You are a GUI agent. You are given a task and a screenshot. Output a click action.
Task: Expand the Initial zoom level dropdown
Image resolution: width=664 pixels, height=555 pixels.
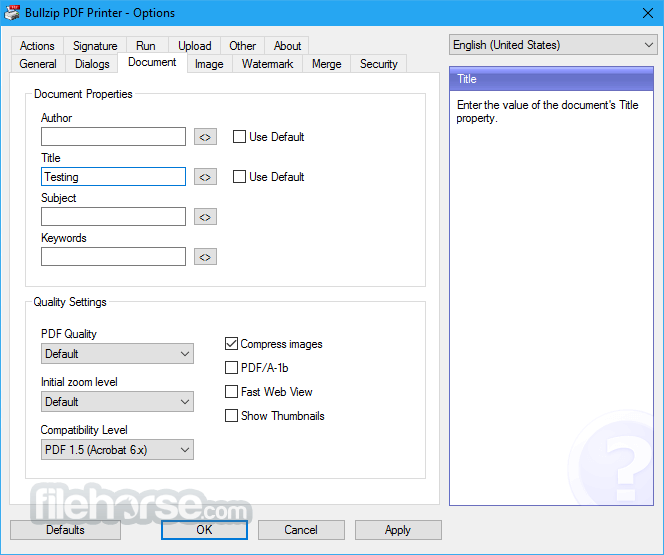point(117,402)
